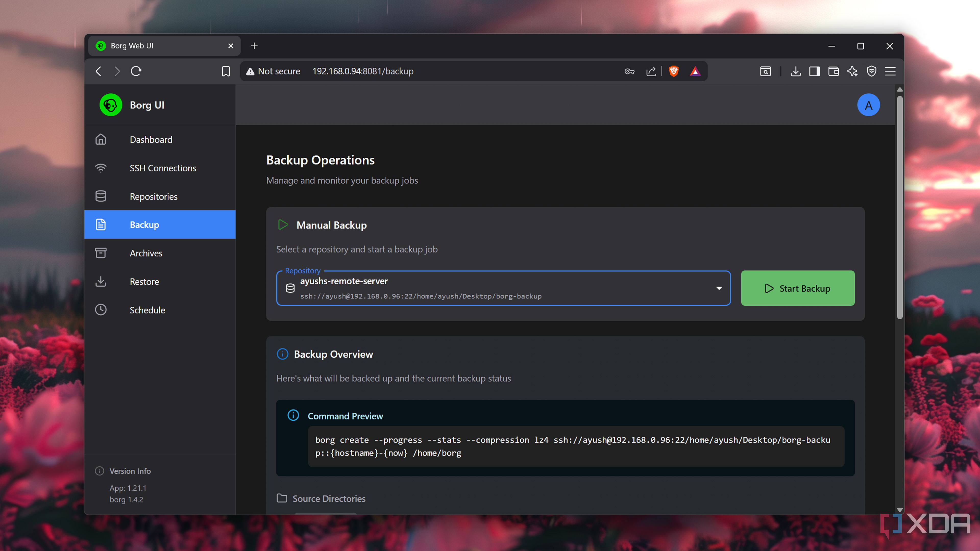Expand the Repository dropdown arrow
This screenshot has width=980, height=551.
[719, 288]
